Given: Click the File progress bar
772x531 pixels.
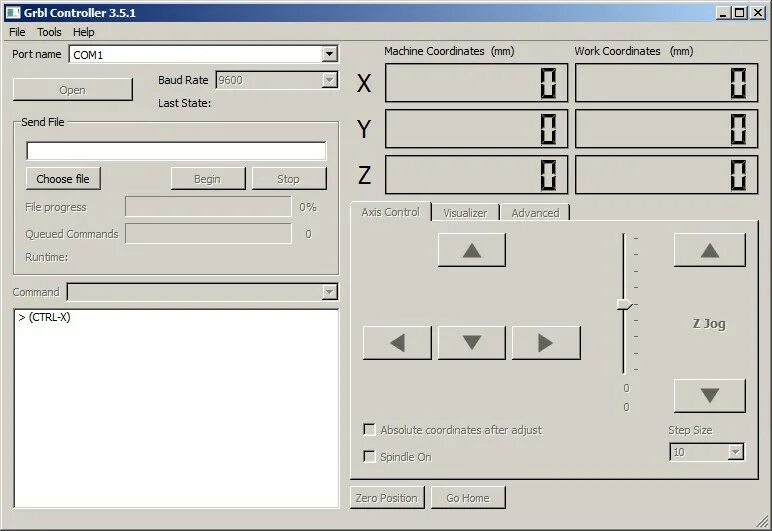Looking at the screenshot, I should (x=208, y=207).
